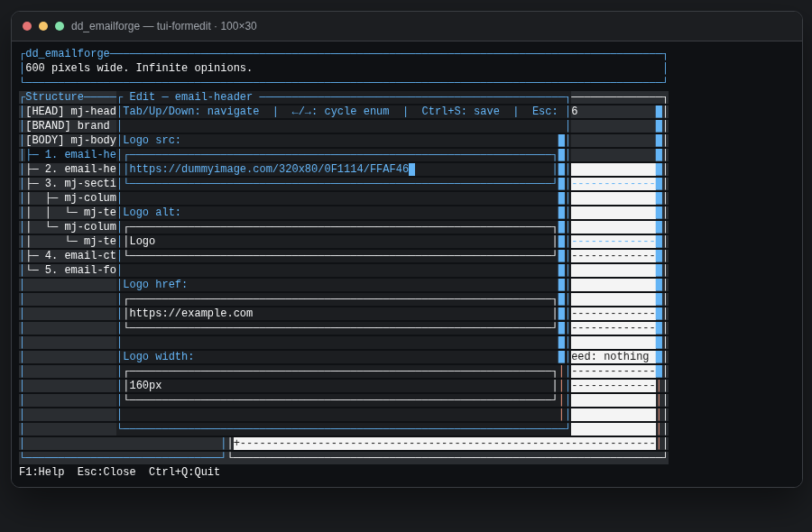
Task: Select tree node 3. mj-secti
Action: [x=71, y=184]
